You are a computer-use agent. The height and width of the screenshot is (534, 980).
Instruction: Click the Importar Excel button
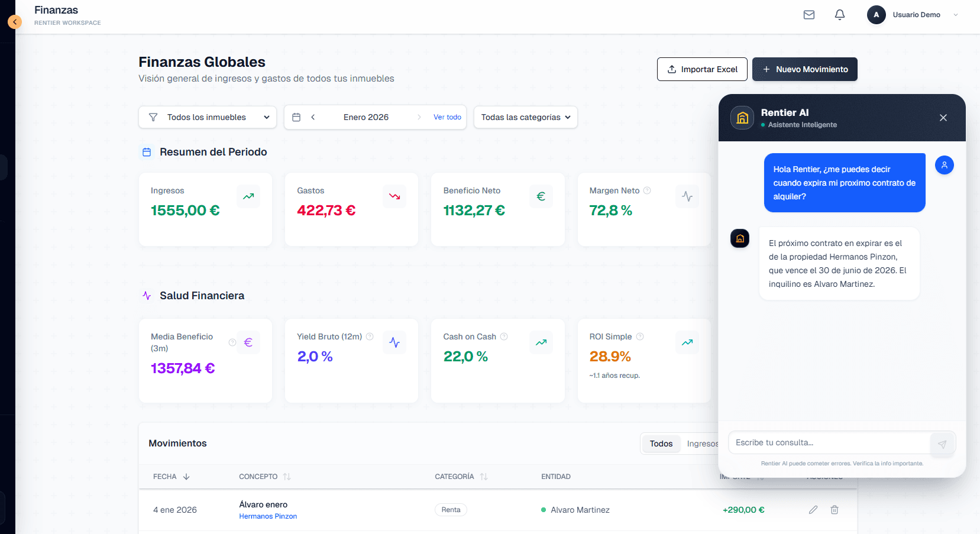click(x=702, y=69)
